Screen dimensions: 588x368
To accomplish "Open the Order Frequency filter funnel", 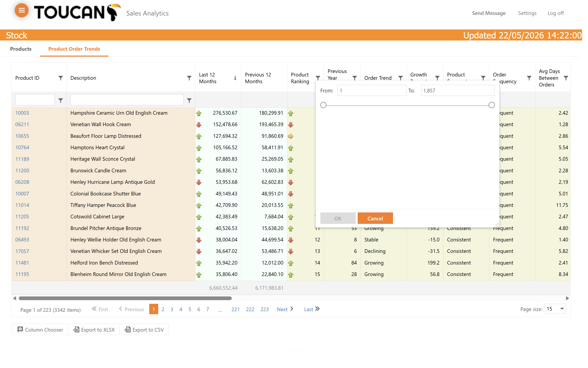I will tap(529, 78).
